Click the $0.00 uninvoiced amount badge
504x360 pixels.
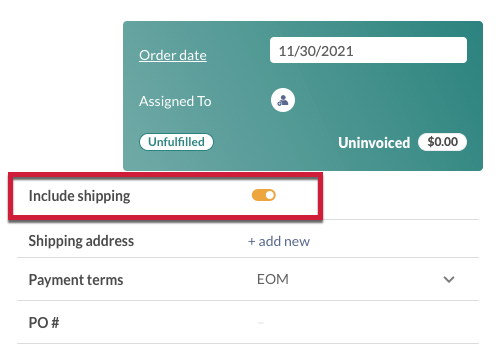point(442,142)
